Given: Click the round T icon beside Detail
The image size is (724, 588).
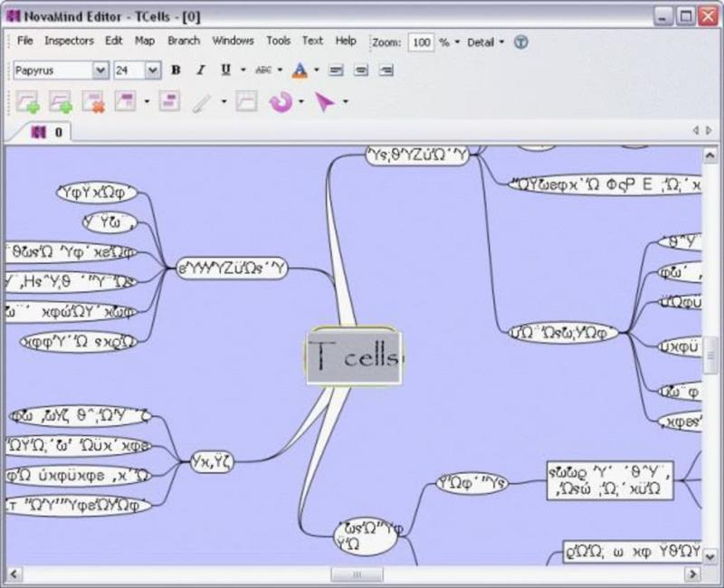Looking at the screenshot, I should click(521, 42).
